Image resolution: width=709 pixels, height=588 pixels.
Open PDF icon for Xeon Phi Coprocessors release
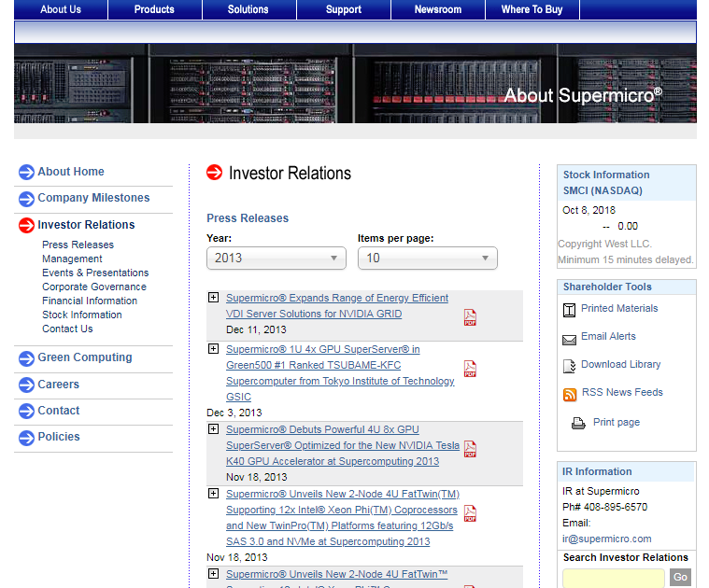pos(470,513)
